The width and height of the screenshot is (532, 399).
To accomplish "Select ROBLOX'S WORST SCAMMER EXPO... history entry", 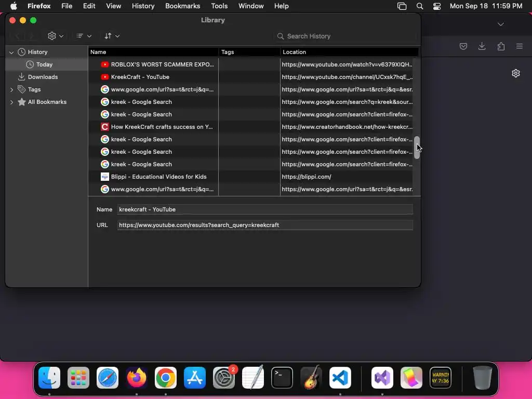I will 162,64.
